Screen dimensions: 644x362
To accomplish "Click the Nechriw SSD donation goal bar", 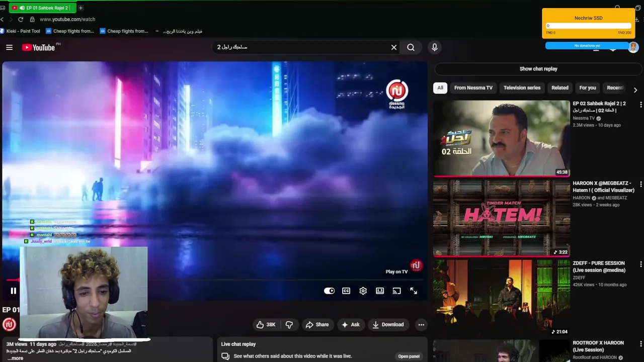I will [x=588, y=26].
